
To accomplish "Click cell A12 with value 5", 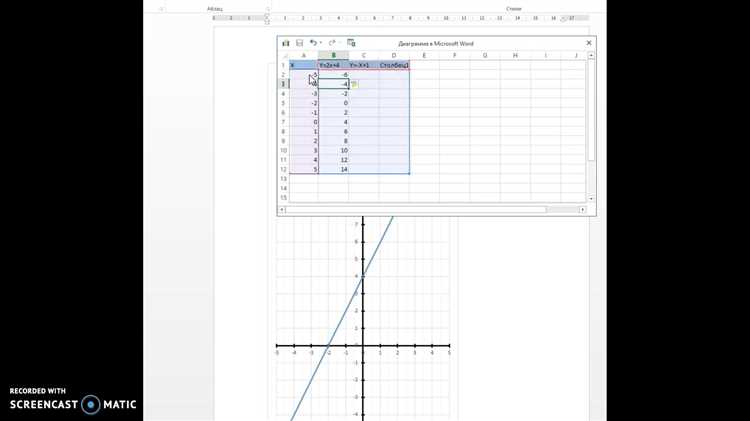I will click(303, 169).
